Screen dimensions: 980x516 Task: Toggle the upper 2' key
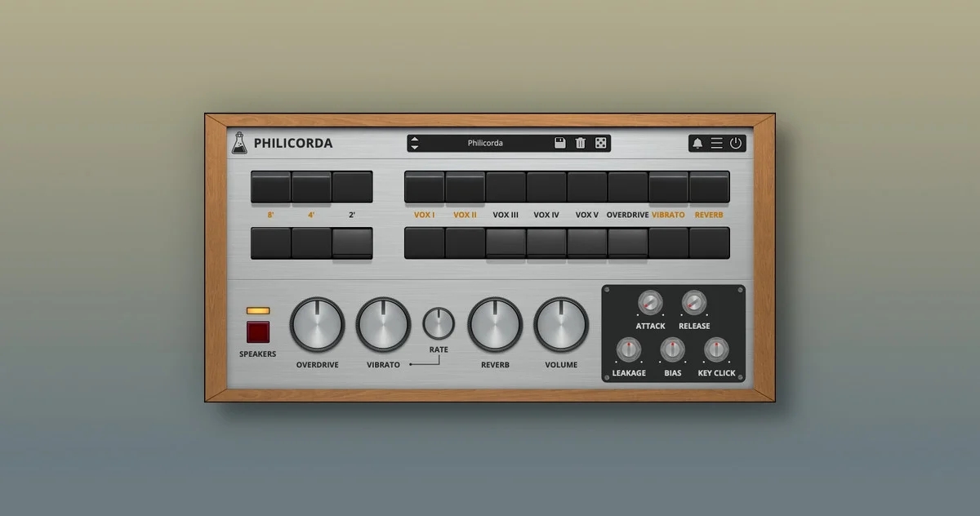point(352,187)
